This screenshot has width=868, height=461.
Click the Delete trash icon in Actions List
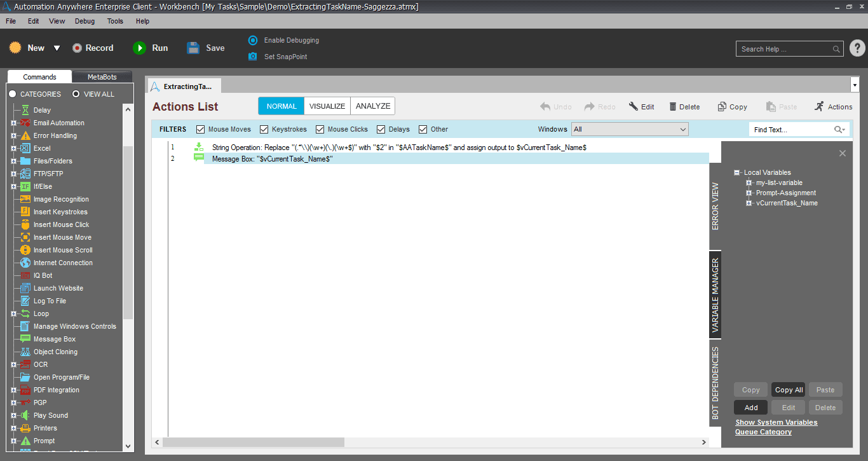point(672,107)
